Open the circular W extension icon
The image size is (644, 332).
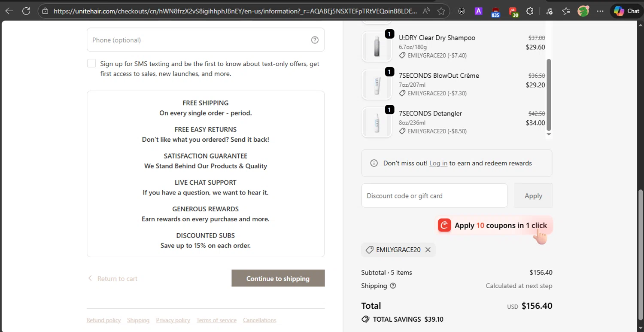462,11
